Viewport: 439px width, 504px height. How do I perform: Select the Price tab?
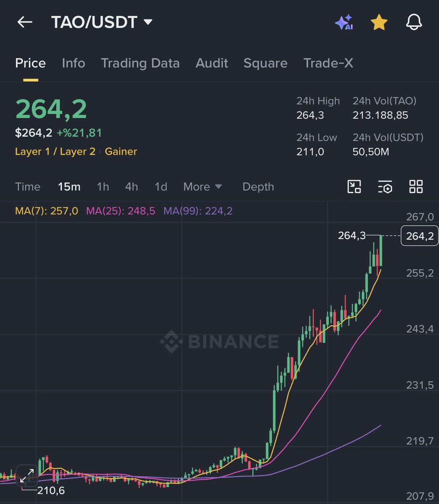point(30,63)
